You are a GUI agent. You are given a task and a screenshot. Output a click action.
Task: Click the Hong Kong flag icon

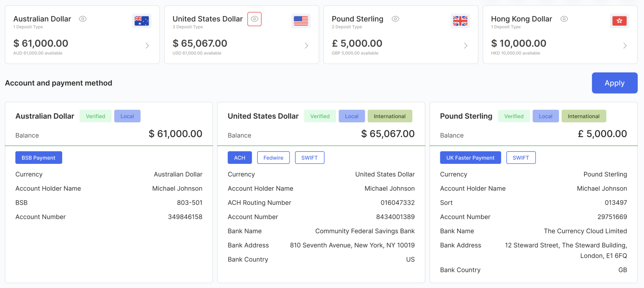coord(619,21)
